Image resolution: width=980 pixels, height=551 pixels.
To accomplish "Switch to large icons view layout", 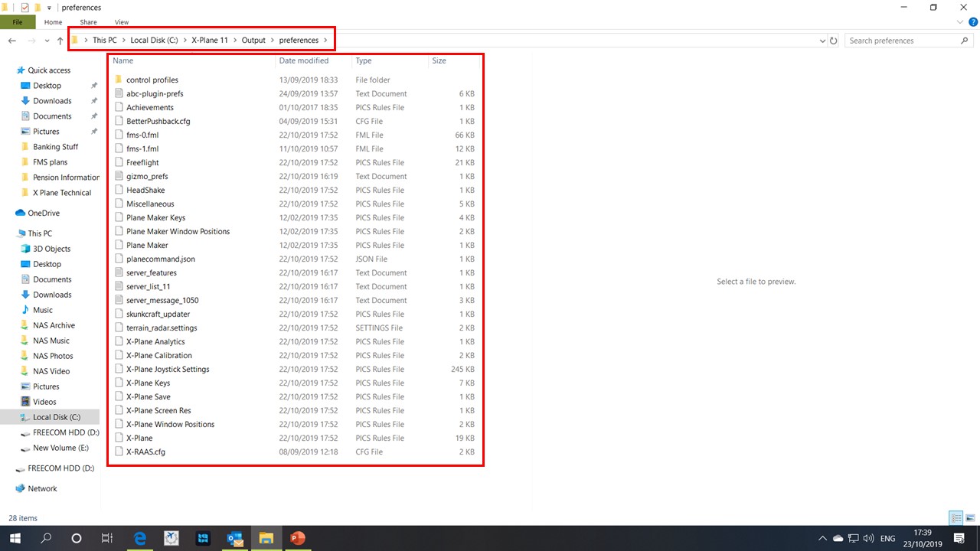I will coord(970,518).
